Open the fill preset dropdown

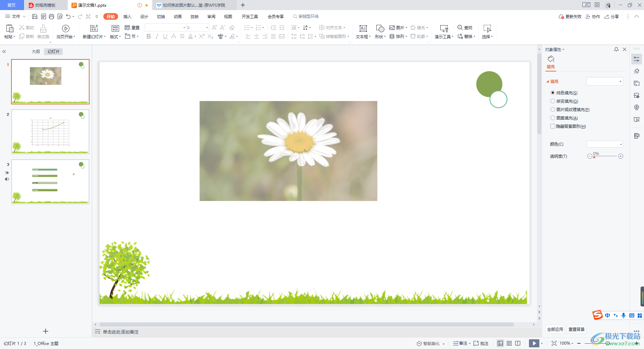click(x=604, y=81)
